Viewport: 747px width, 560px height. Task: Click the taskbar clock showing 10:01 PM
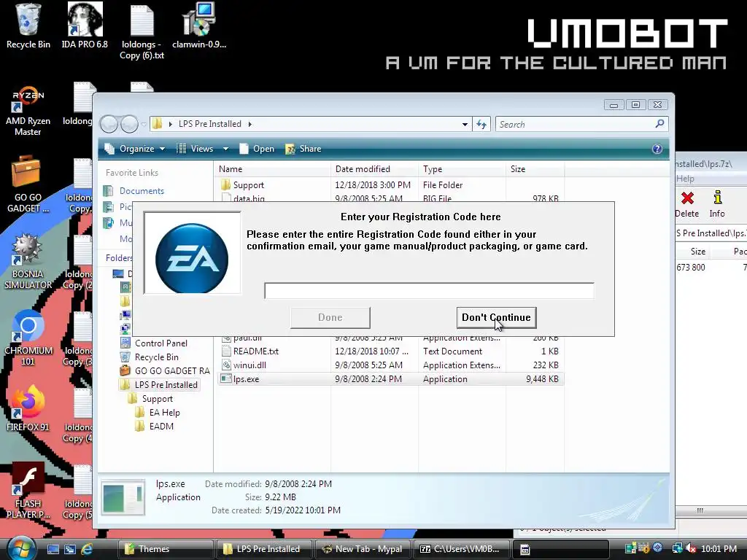click(719, 549)
